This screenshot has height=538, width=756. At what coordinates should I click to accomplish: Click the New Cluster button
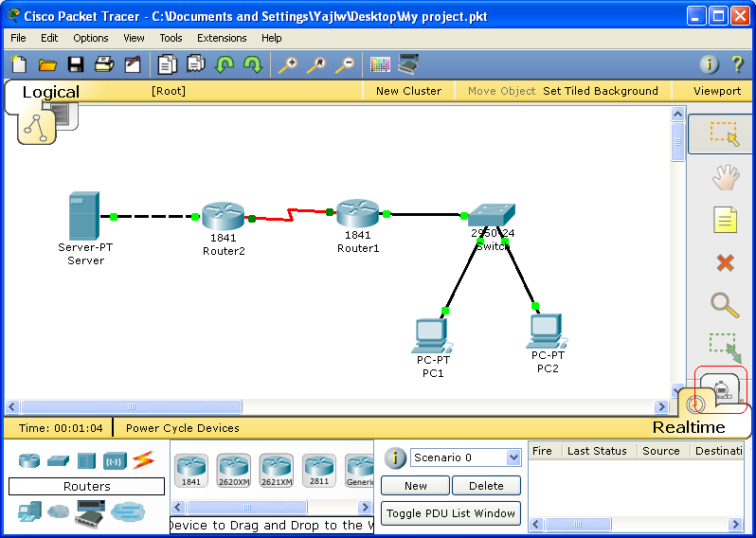tap(408, 91)
